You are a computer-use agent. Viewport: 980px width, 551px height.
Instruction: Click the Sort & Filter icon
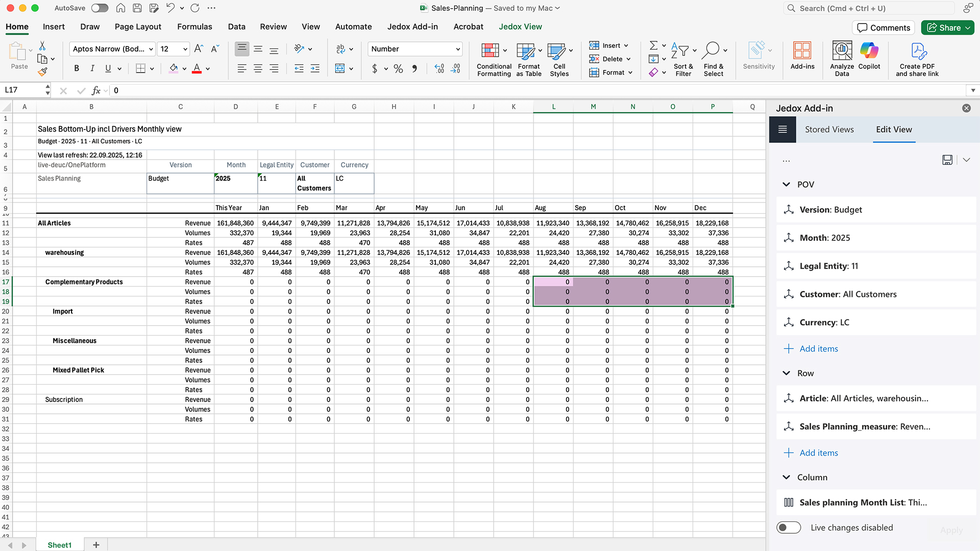680,51
